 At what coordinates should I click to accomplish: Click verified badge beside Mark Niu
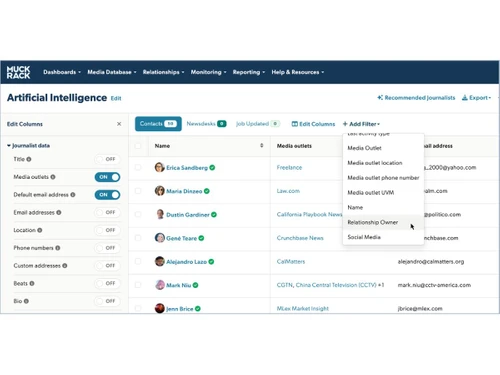click(196, 285)
